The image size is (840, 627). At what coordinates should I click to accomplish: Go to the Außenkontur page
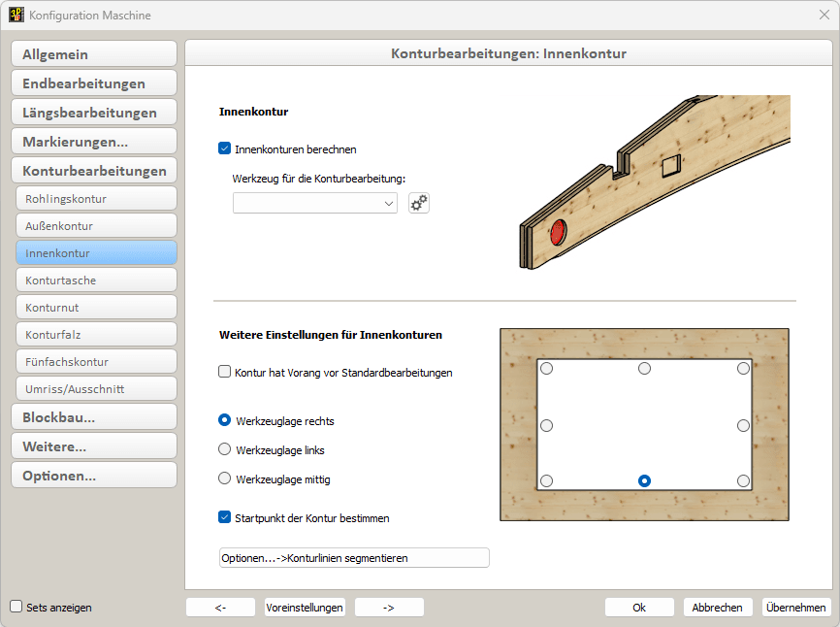click(96, 225)
